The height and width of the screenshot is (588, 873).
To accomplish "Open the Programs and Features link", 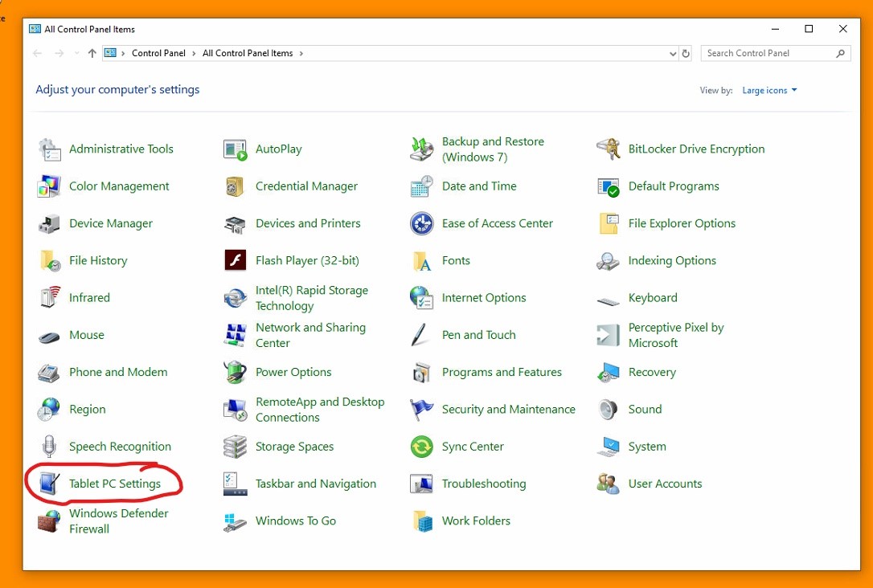I will 502,372.
